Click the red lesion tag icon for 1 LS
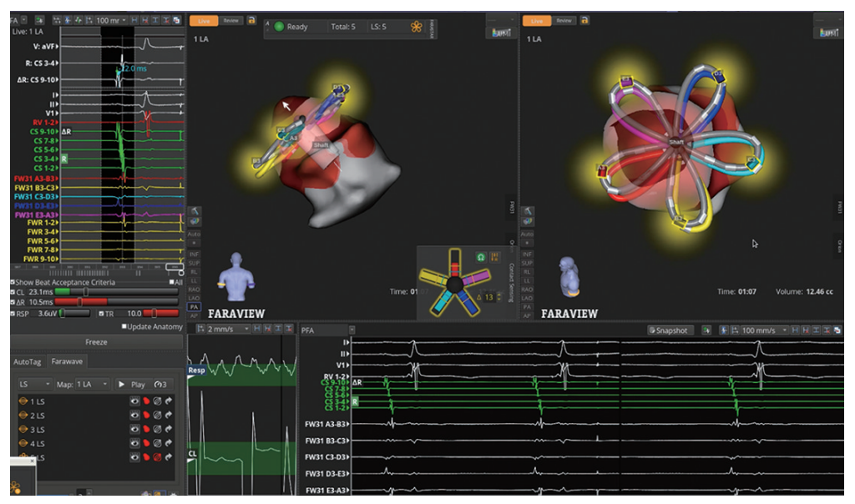 (x=146, y=401)
